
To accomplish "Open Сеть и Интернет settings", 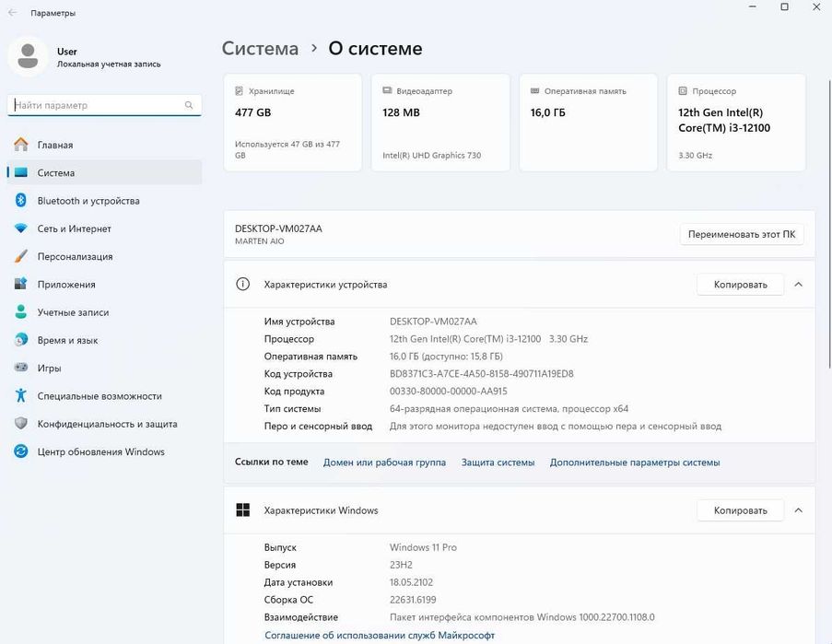I will click(x=104, y=228).
